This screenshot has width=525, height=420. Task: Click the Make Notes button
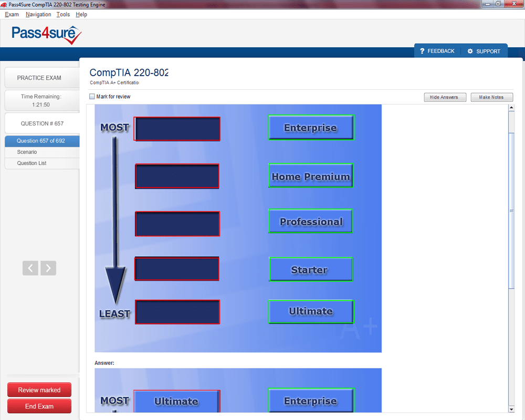[491, 97]
